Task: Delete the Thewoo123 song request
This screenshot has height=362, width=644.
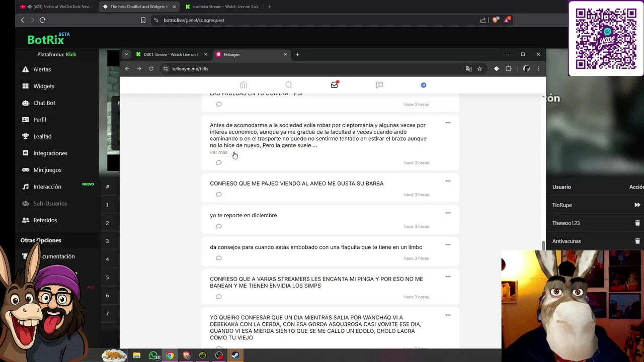Action: coord(637,223)
